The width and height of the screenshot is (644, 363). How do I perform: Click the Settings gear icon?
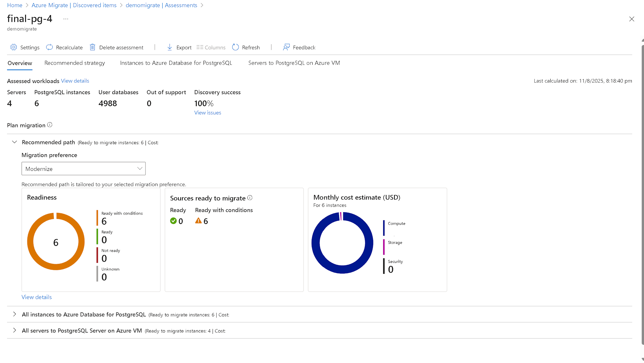point(14,47)
